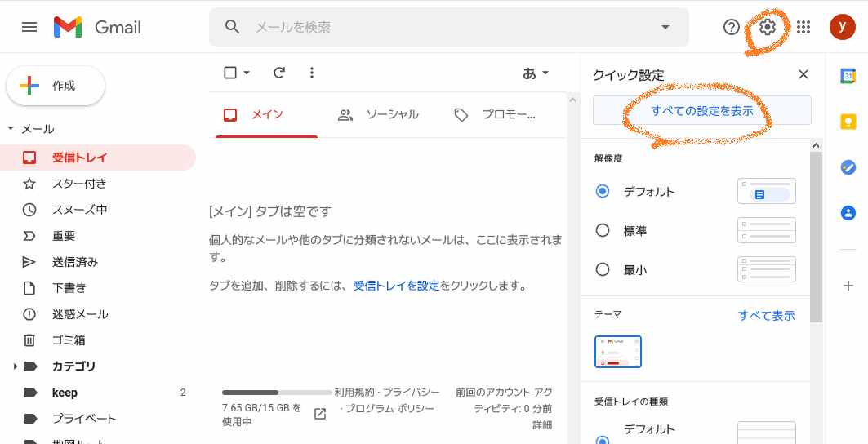Viewport: 868px width, 444px height.
Task: Open search options dropdown arrow
Action: [x=665, y=27]
